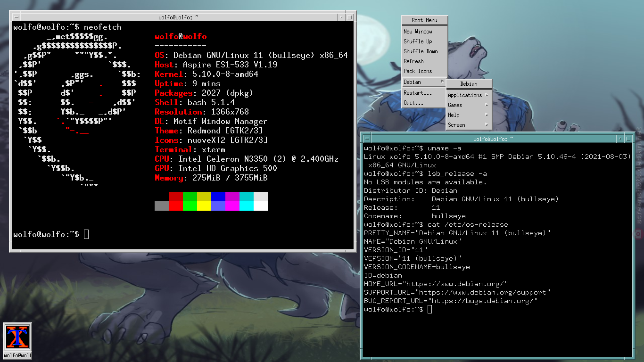Image resolution: width=644 pixels, height=362 pixels.
Task: Expand Games in the Debian submenu
Action: (469, 105)
